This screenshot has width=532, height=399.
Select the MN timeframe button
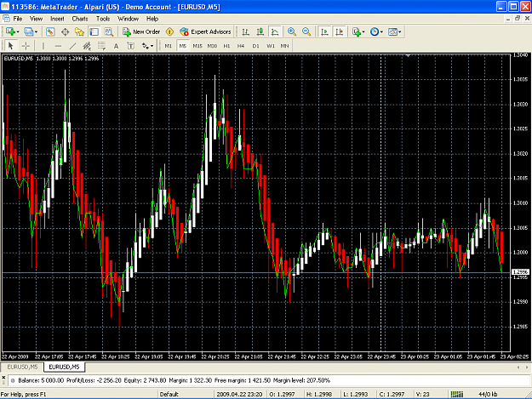point(284,46)
